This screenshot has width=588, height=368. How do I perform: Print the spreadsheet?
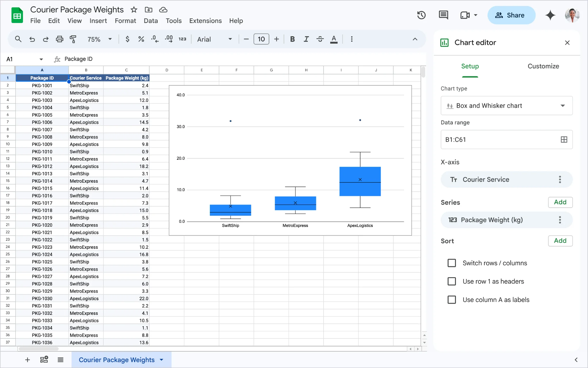[59, 39]
